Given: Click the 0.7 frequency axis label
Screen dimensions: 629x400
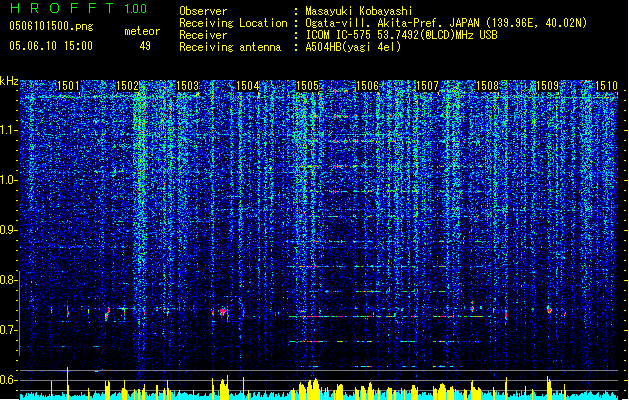Looking at the screenshot, I should point(8,330).
